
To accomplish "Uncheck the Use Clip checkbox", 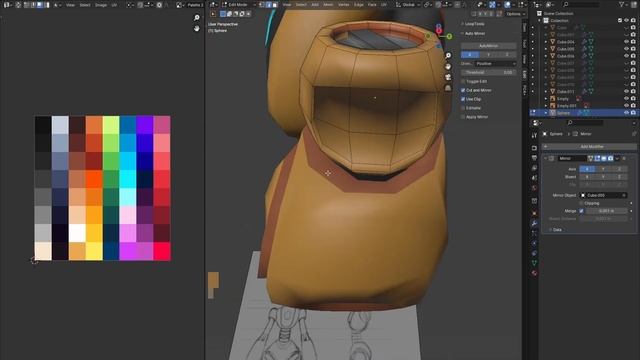I will [463, 99].
